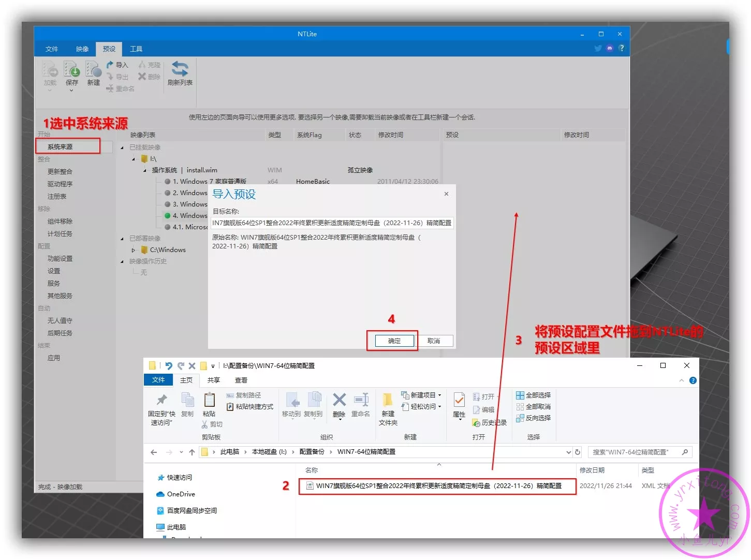Click 粘贴快捷方式 in Explorer ribbon

point(250,407)
